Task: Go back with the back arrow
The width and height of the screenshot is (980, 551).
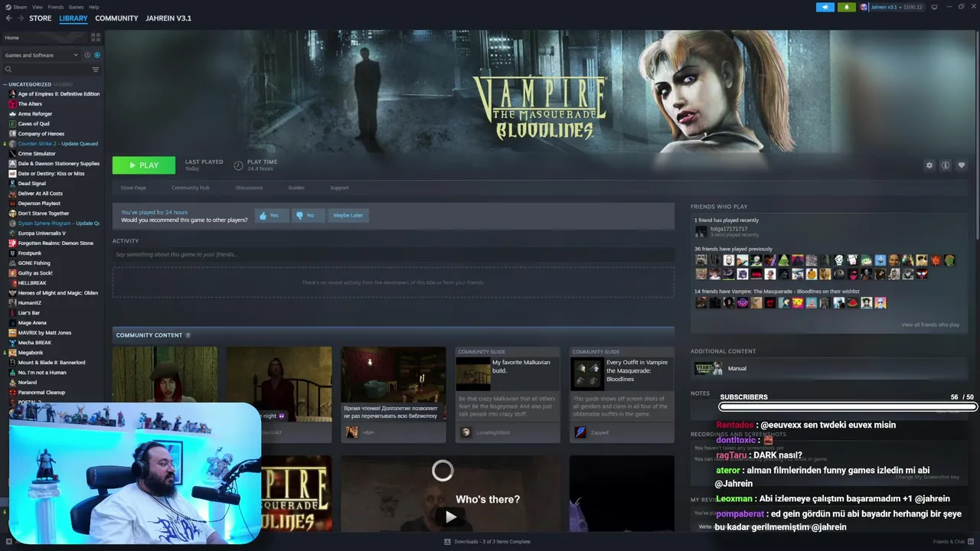Action: pos(8,18)
